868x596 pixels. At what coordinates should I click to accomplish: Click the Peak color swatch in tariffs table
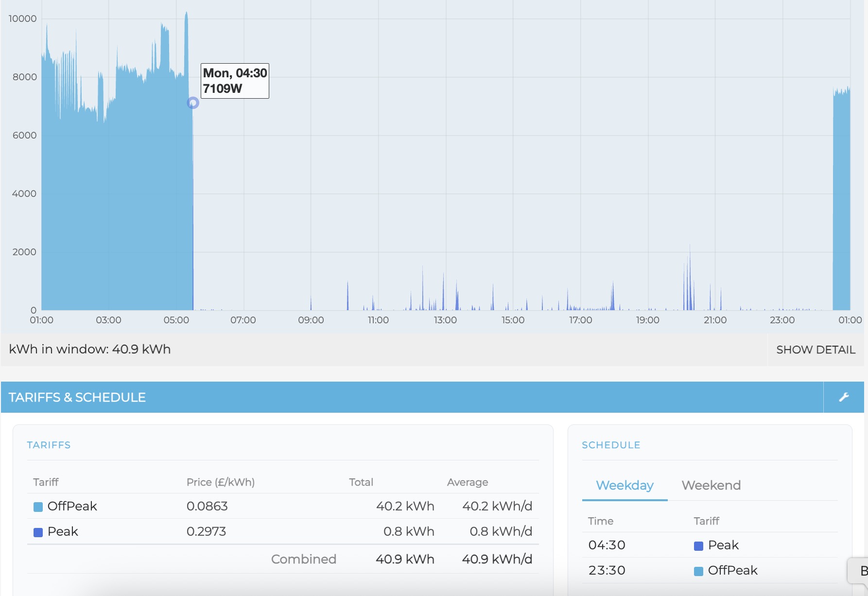point(38,532)
